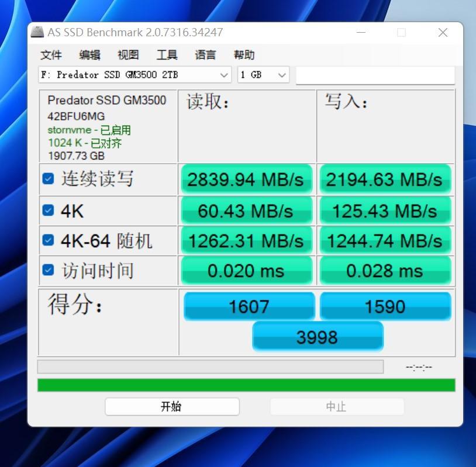
Task: Click the sequential write result 2194.63 MB/s
Action: point(385,179)
